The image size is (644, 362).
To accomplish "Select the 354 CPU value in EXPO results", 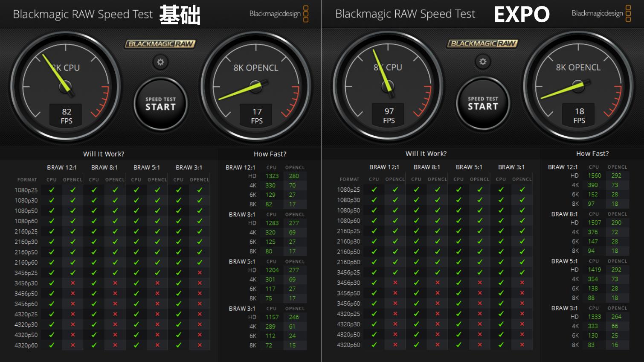I will point(593,279).
